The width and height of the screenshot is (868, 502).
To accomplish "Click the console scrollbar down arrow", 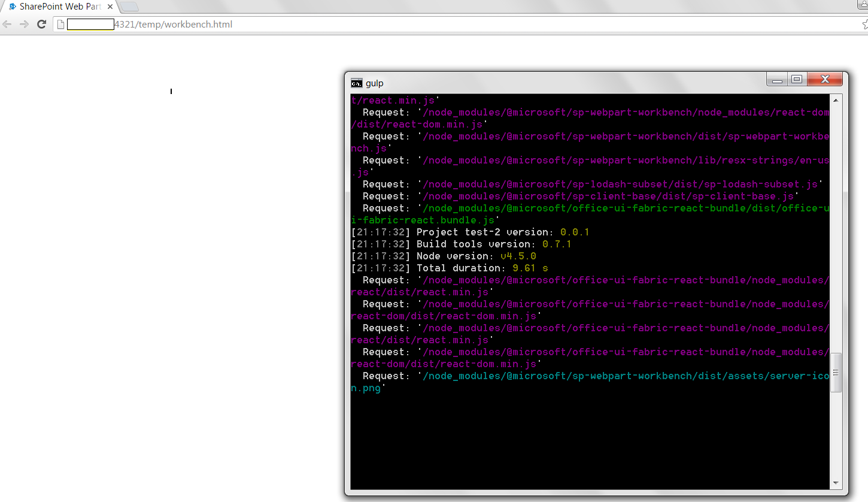I will (x=836, y=483).
